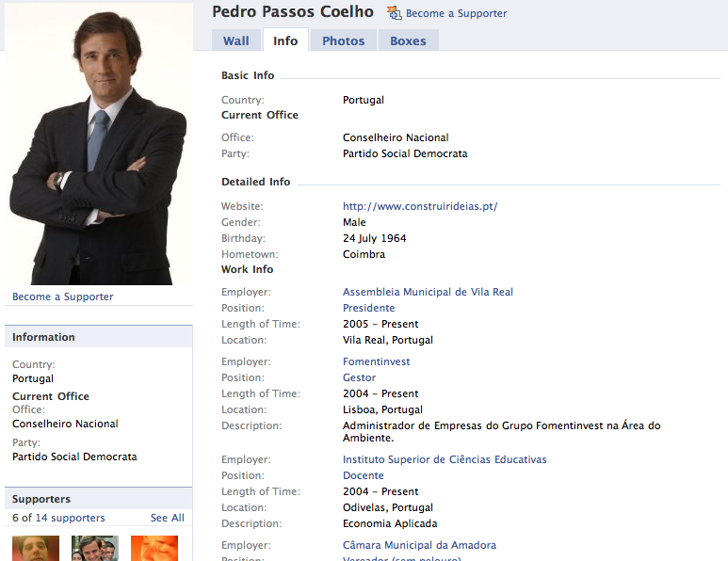Click "See All" in the Supporters box

pyautogui.click(x=167, y=519)
